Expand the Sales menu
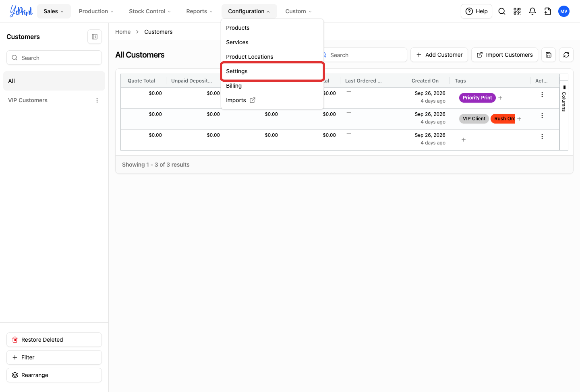The width and height of the screenshot is (580, 392). 54,11
